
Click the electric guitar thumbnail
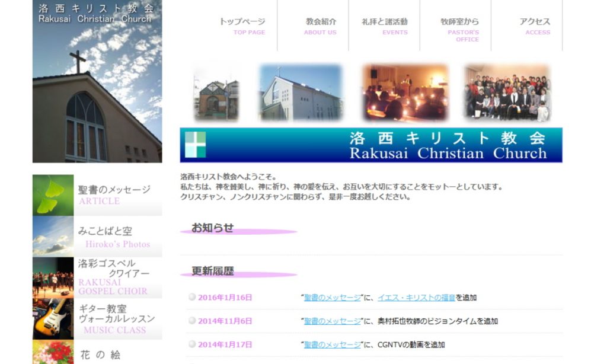[53, 319]
